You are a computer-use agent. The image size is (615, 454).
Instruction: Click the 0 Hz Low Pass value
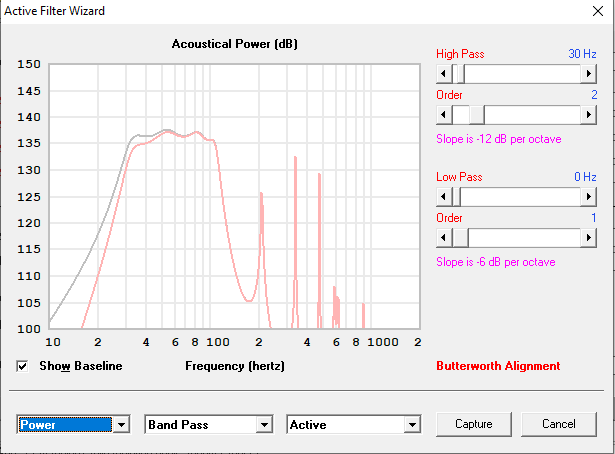585,177
